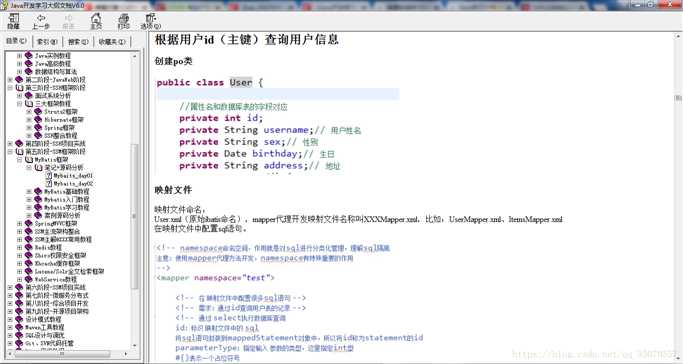Open the 主页 home toolbar icon
This screenshot has height=364, width=683.
96,21
